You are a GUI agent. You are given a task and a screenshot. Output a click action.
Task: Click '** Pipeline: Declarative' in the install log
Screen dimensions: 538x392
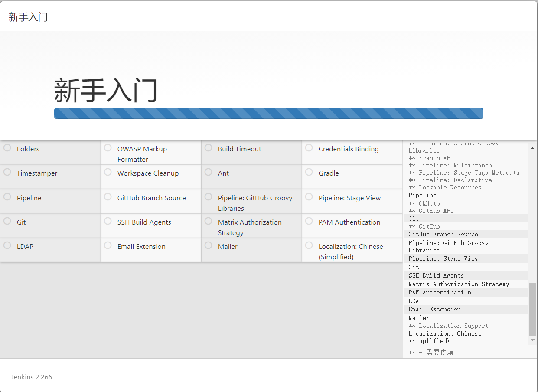pyautogui.click(x=450, y=180)
